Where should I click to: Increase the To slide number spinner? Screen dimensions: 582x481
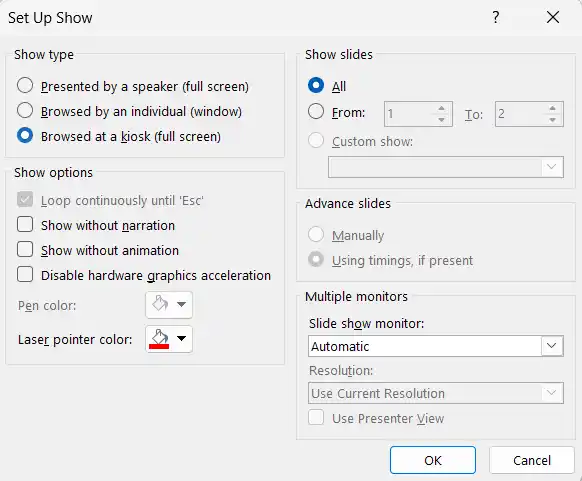click(553, 108)
